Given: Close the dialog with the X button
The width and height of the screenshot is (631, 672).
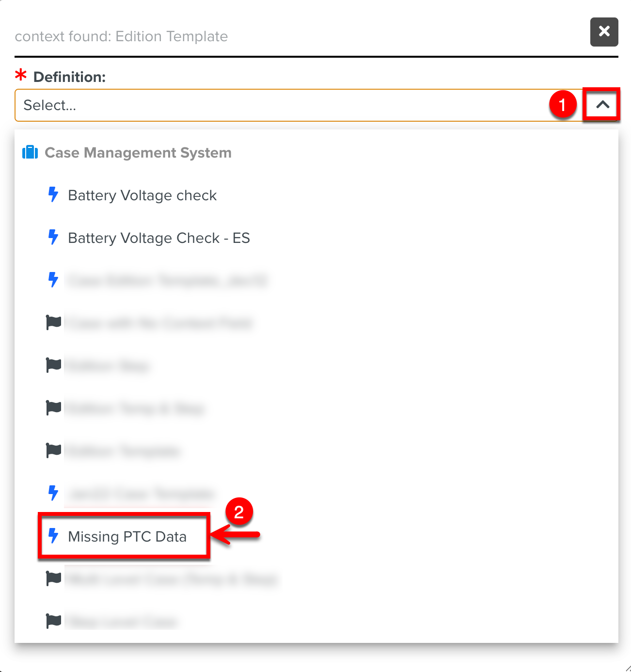Looking at the screenshot, I should (x=604, y=32).
